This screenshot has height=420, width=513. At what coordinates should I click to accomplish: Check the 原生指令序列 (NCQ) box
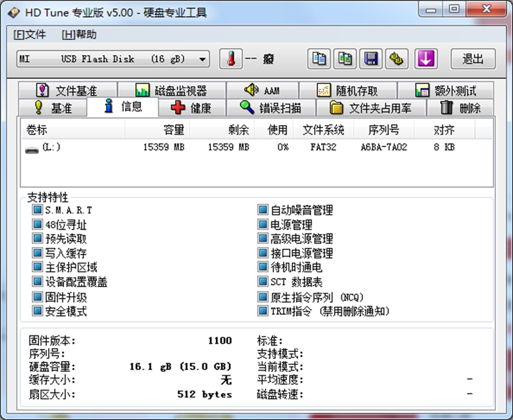(x=263, y=297)
